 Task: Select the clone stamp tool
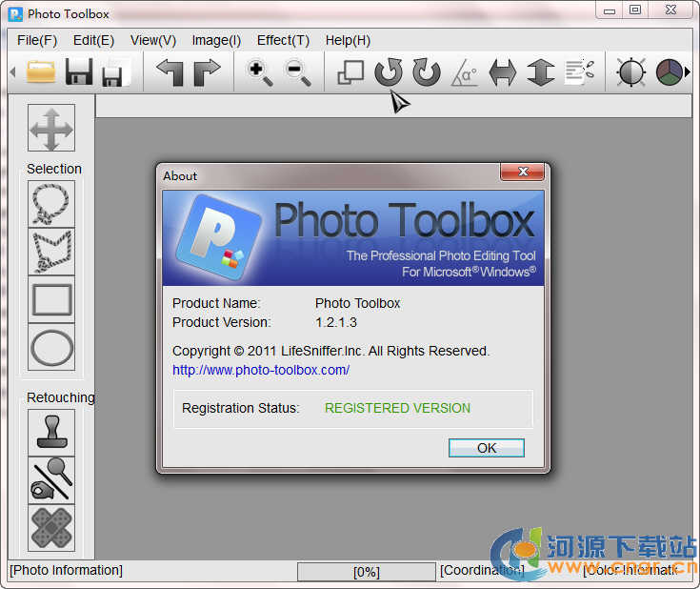coord(51,433)
